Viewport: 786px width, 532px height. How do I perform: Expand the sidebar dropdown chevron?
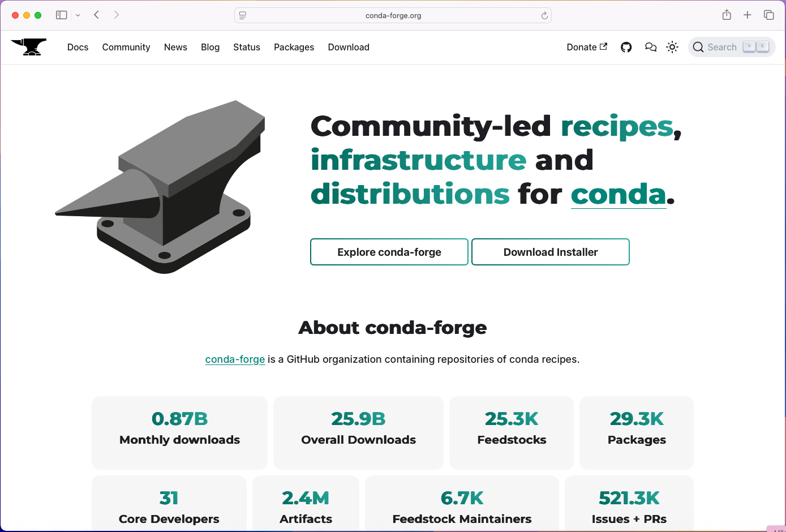[78, 15]
